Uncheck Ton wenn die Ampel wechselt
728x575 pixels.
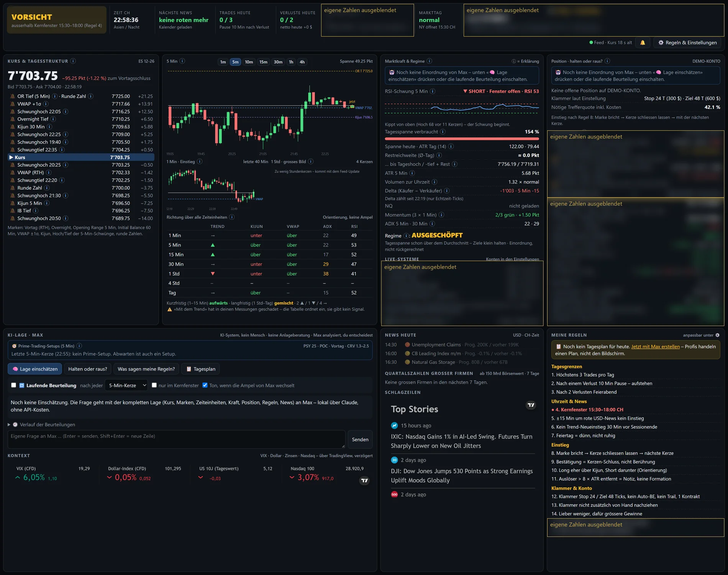pos(205,385)
